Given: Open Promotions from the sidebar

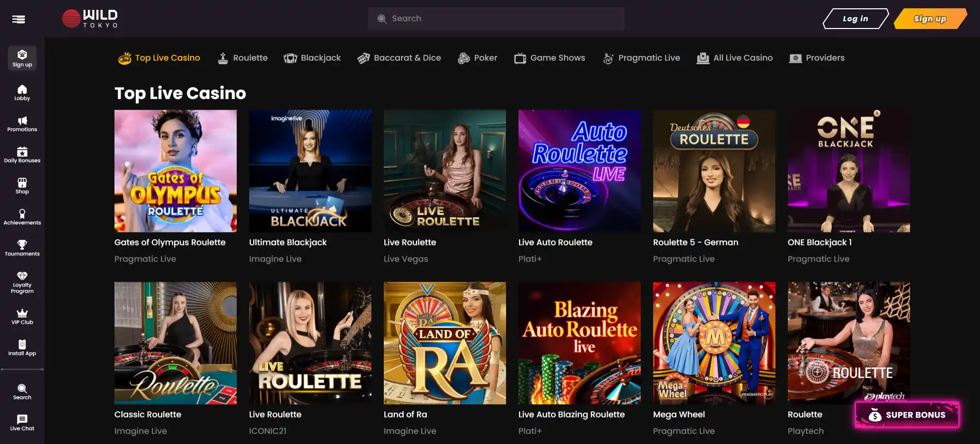Looking at the screenshot, I should point(22,124).
